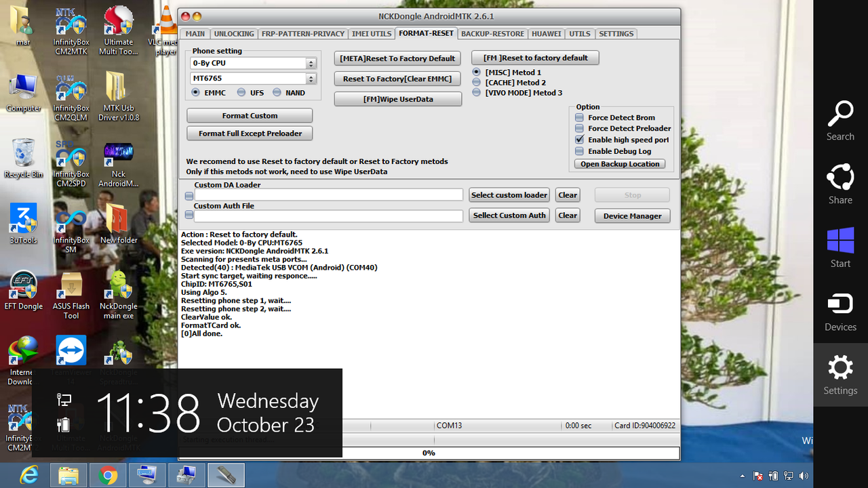Screen dimensions: 868x488
Task: Open 3uTools desktop shortcut
Action: coord(23,224)
